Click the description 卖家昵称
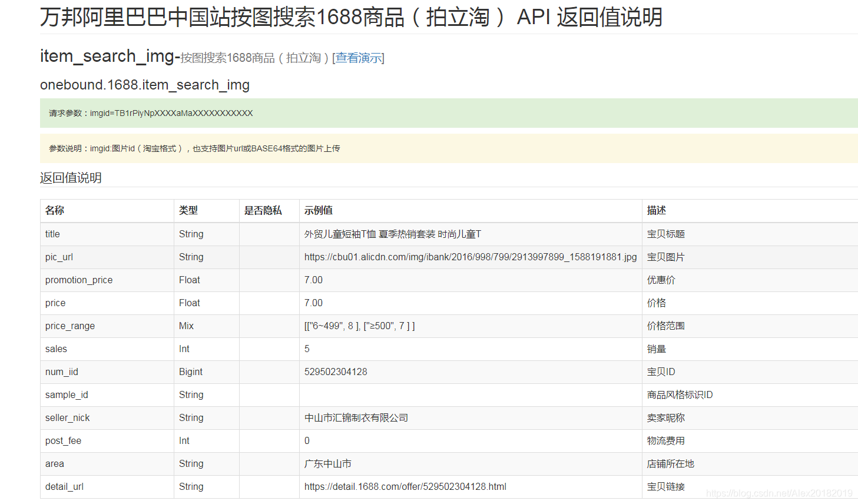The height and width of the screenshot is (504, 858). 666,417
